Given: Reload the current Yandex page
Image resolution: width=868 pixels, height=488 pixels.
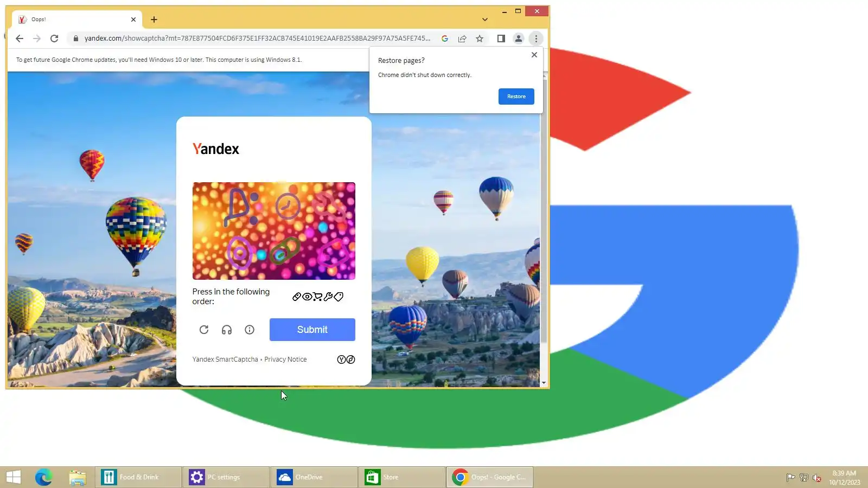Looking at the screenshot, I should click(54, 38).
